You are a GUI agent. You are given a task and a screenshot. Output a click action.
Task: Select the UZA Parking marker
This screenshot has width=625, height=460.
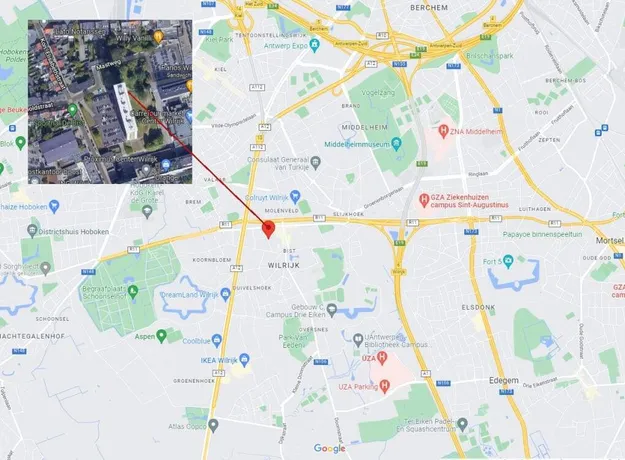pos(385,385)
